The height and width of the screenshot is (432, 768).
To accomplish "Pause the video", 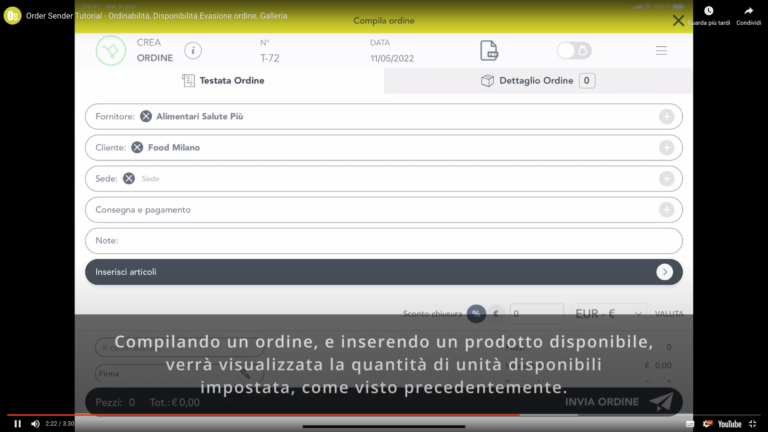I will point(18,424).
